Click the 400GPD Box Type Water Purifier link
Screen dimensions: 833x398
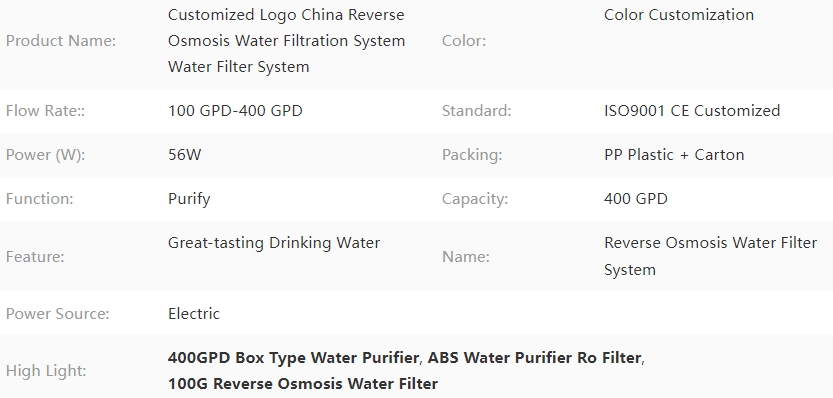point(293,358)
